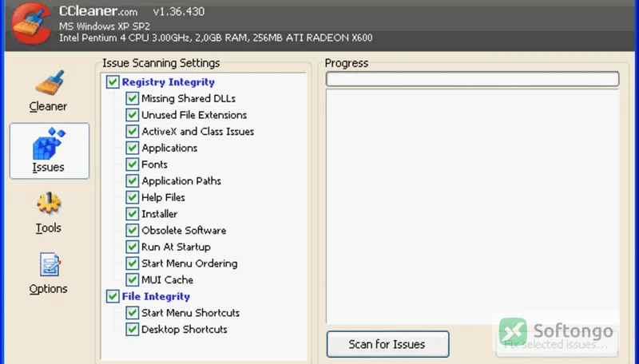The height and width of the screenshot is (364, 639).
Task: Toggle the Obsolete Software checkbox
Action: [x=132, y=231]
